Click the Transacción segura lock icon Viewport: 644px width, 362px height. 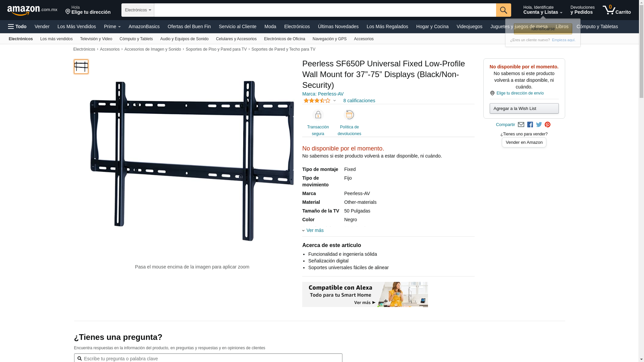click(318, 115)
